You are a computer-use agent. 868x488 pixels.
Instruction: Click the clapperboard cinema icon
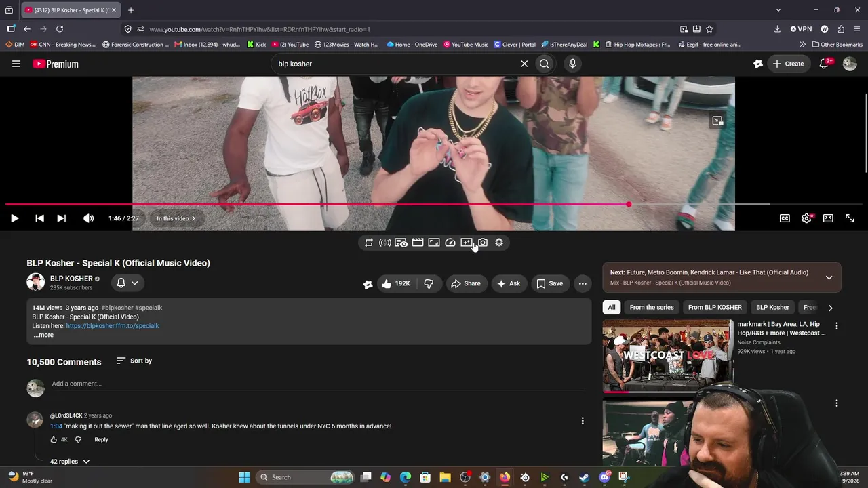(418, 243)
